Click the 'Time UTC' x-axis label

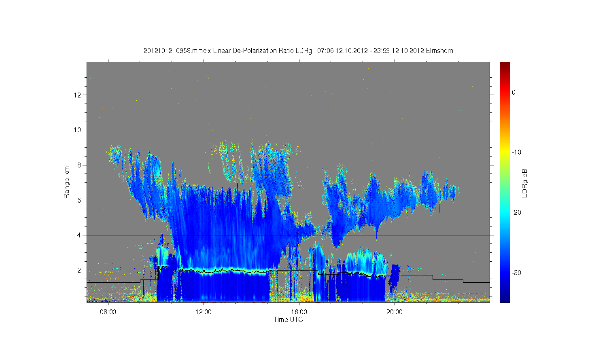coord(288,320)
